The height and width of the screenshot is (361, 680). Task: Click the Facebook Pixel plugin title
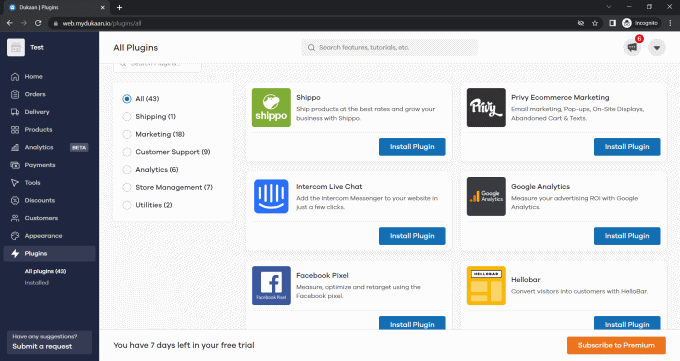point(322,276)
